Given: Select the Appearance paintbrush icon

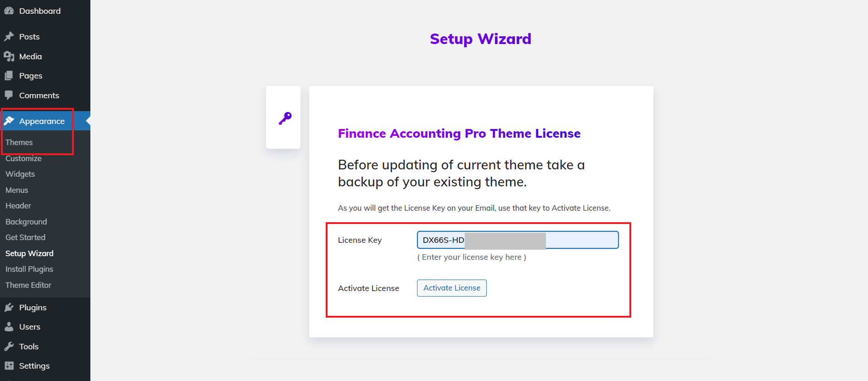Looking at the screenshot, I should (11, 120).
